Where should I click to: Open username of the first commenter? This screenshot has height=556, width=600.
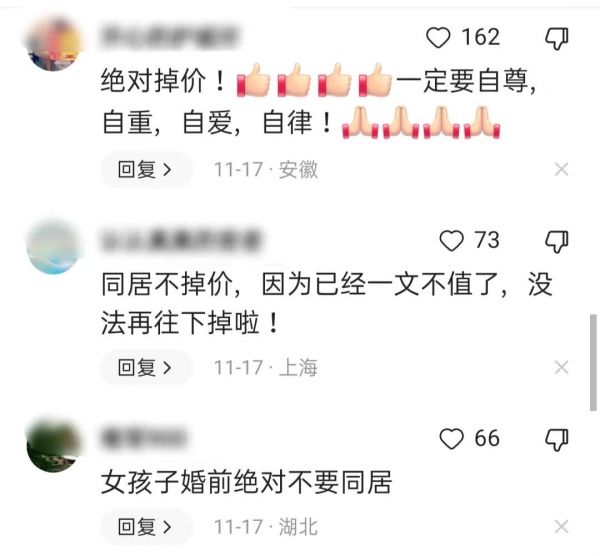pos(170,37)
